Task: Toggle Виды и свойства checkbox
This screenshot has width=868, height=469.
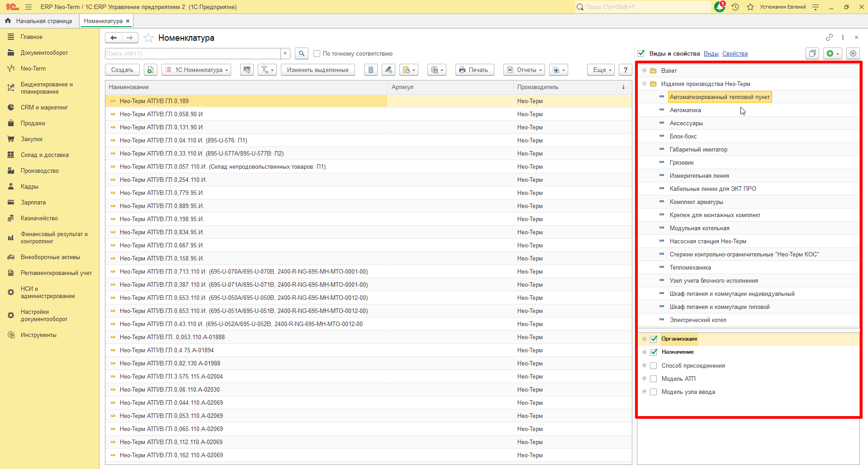Action: coord(641,53)
